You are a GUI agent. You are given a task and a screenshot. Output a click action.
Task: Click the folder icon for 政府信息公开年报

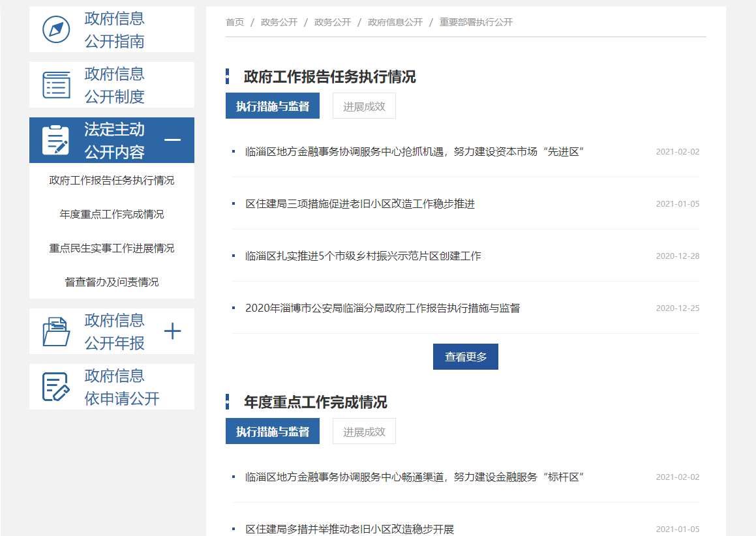click(56, 331)
